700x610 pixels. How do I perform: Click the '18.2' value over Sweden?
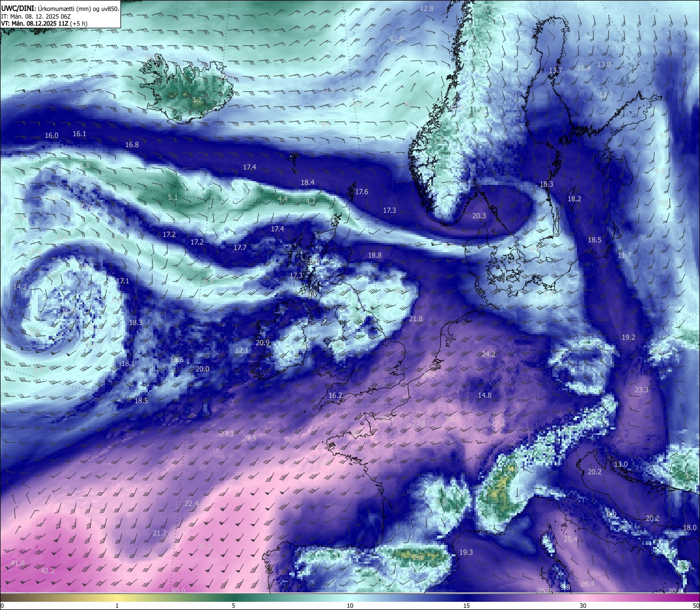(574, 199)
